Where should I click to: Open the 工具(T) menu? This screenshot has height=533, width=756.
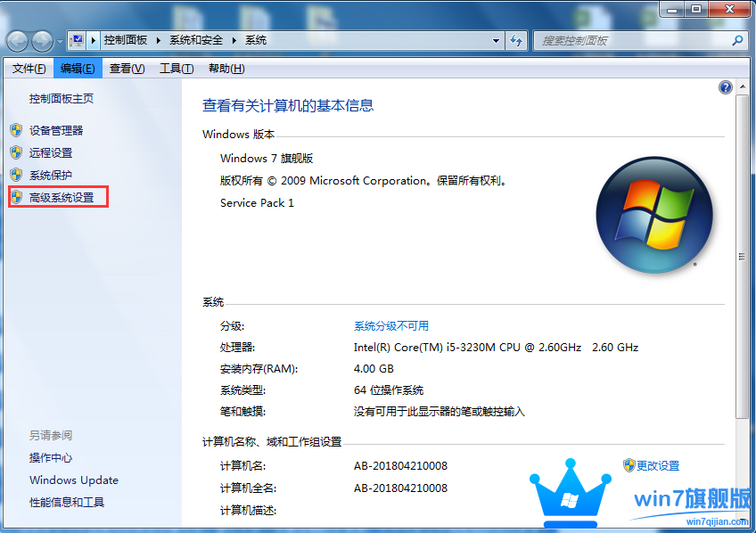pyautogui.click(x=177, y=69)
